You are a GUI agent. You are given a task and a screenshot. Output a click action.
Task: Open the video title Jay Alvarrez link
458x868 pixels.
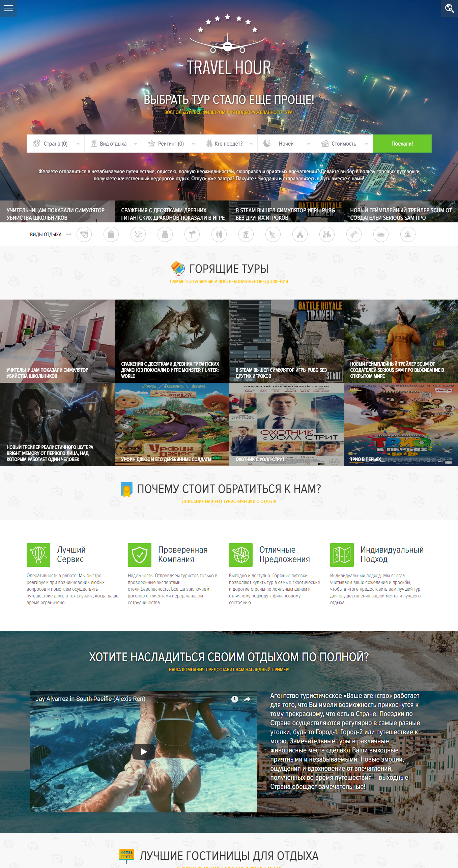pyautogui.click(x=90, y=699)
